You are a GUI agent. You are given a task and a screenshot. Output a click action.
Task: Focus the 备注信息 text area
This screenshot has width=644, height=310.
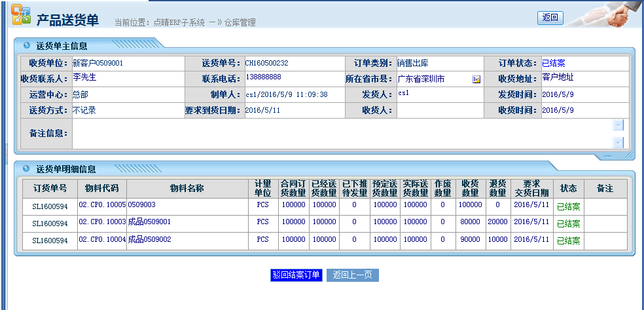(340, 133)
